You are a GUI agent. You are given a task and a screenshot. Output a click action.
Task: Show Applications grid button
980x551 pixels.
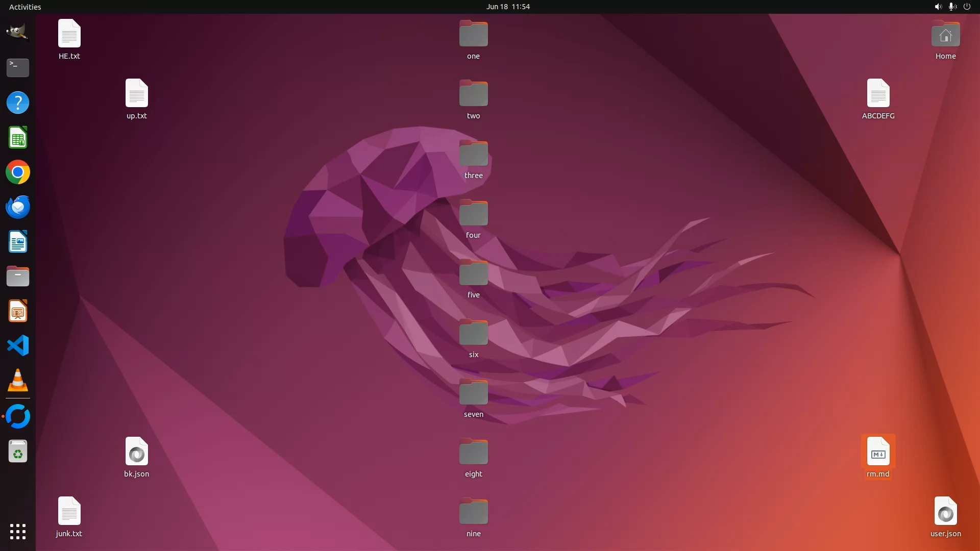(17, 532)
